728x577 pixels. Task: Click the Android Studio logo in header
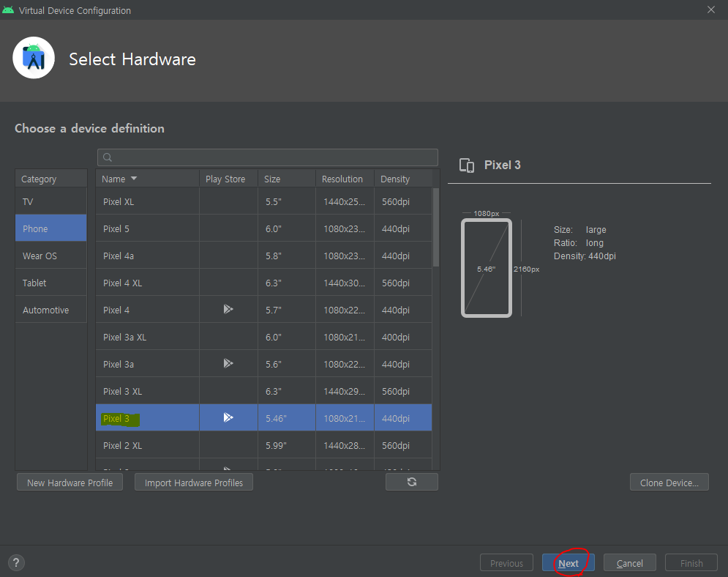click(34, 58)
